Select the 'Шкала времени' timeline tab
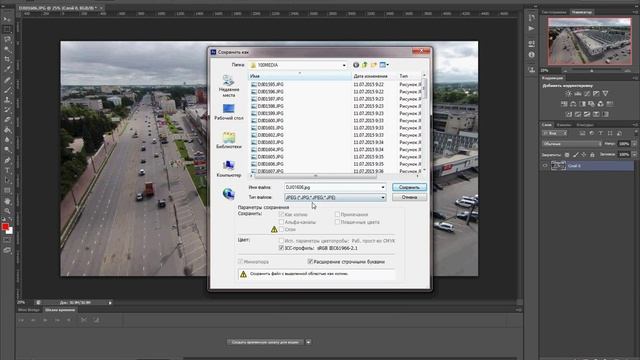Image resolution: width=640 pixels, height=360 pixels. tap(60, 310)
